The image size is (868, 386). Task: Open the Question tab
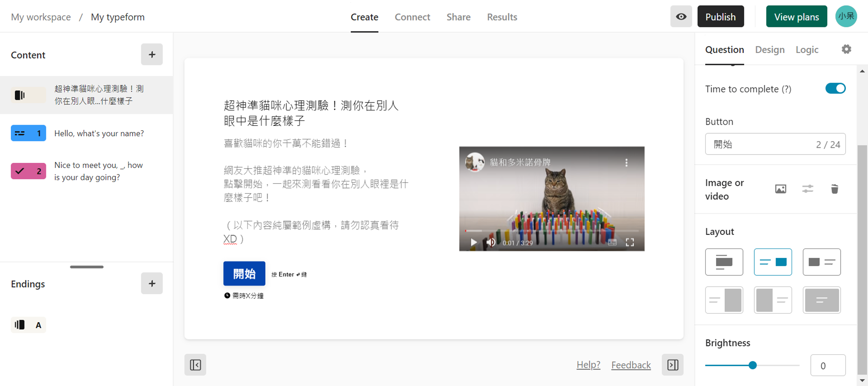(724, 49)
